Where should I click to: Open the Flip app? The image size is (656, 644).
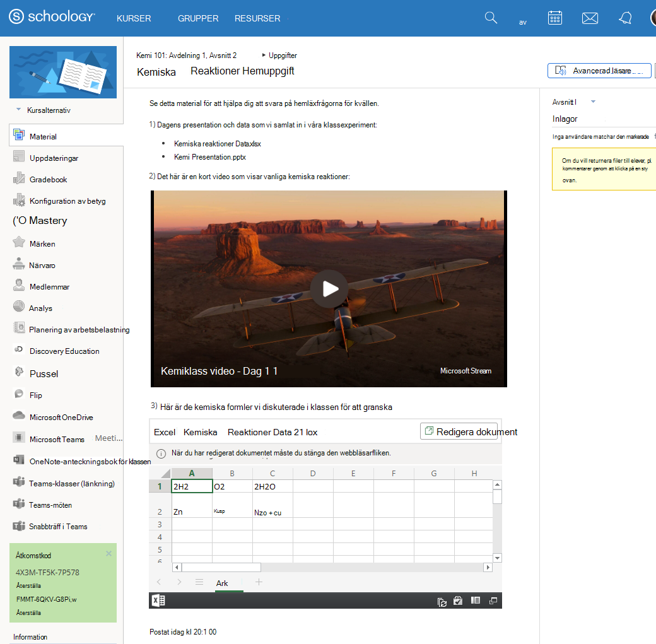pyautogui.click(x=35, y=395)
